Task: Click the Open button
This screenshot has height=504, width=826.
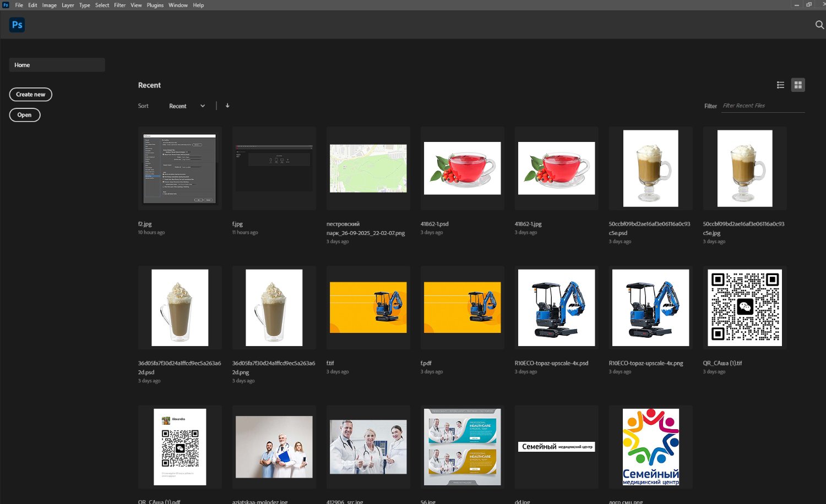Action: click(x=25, y=115)
